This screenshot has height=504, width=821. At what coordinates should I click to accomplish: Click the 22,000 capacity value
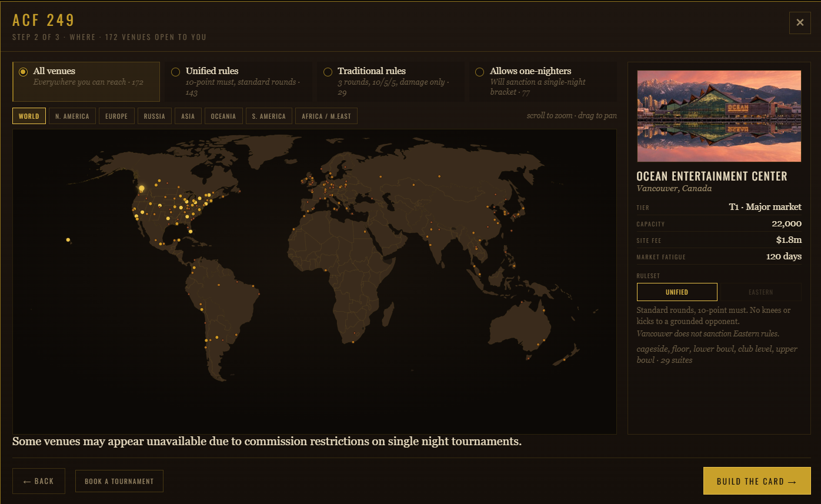click(787, 223)
